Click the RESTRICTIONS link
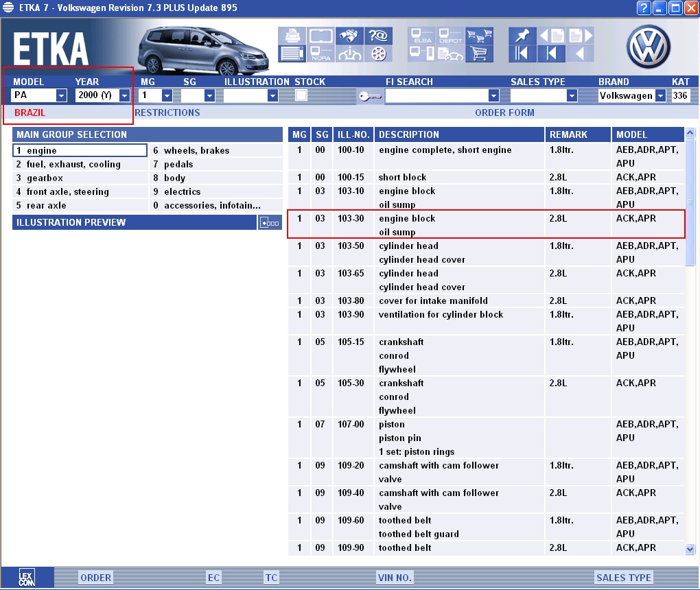Viewport: 700px width, 590px height. point(167,113)
